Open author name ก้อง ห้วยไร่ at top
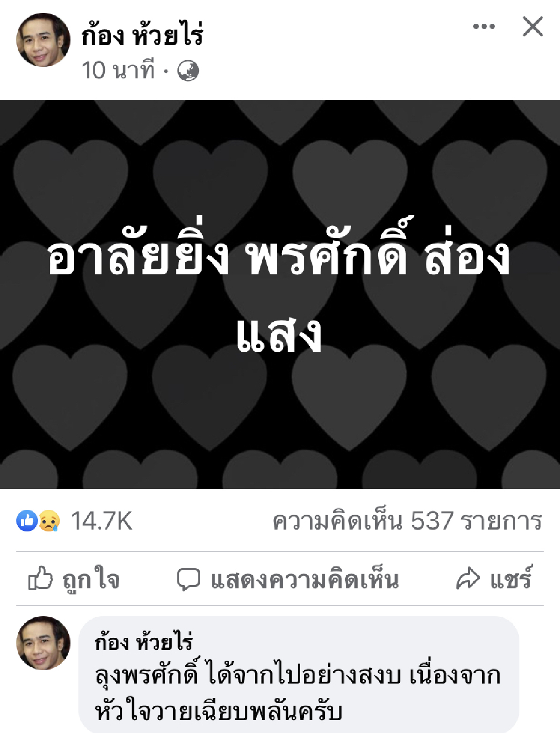 pyautogui.click(x=142, y=34)
